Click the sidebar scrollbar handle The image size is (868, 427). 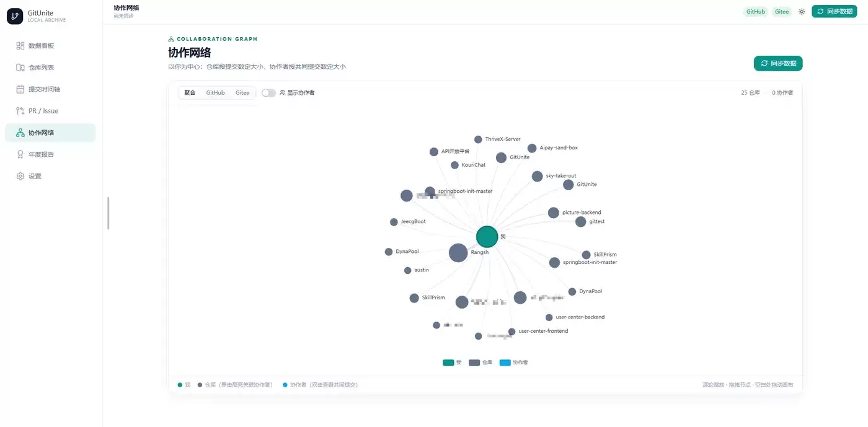click(108, 213)
